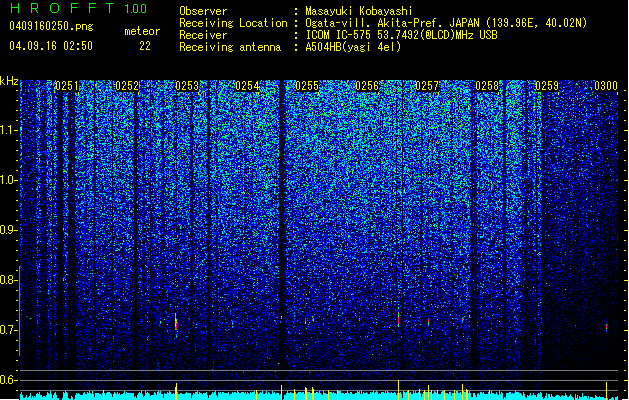This screenshot has width=629, height=400.
Task: Click the 0256 time marker
Action: click(367, 86)
